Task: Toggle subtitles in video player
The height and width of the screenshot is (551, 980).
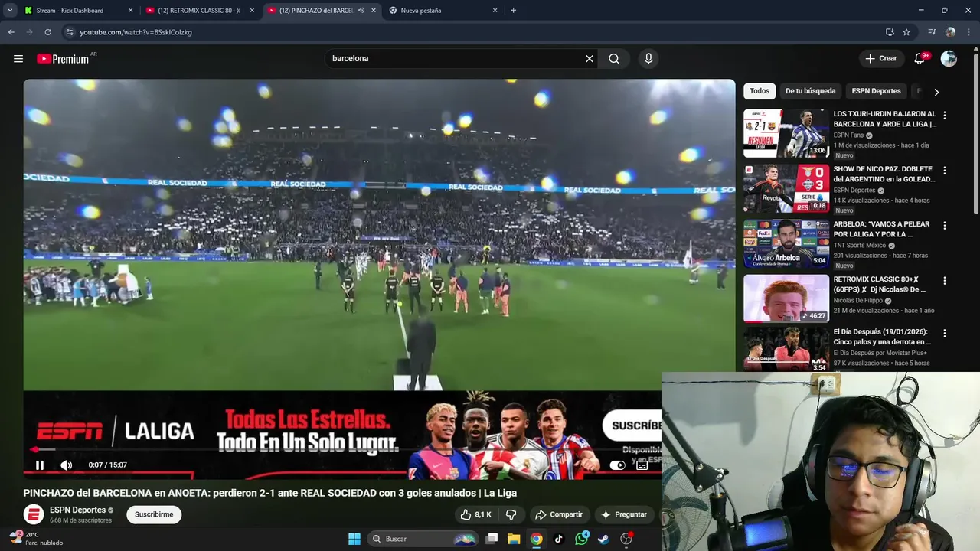Action: (642, 465)
